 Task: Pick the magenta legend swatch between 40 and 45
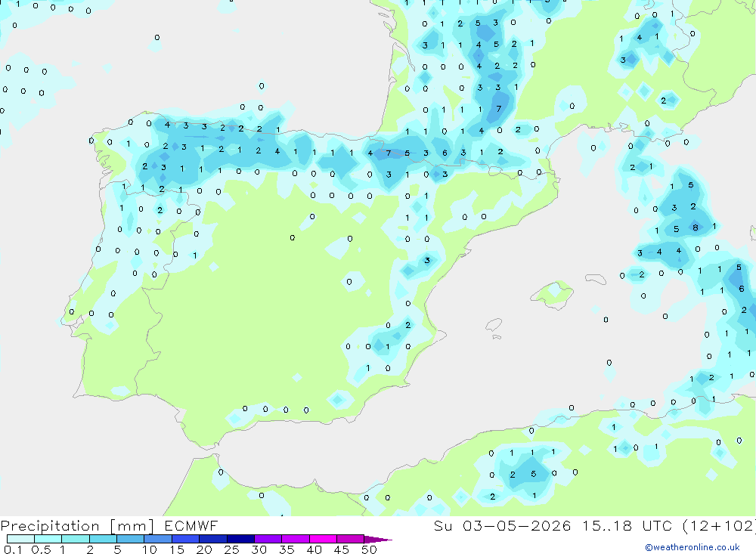[x=323, y=539]
